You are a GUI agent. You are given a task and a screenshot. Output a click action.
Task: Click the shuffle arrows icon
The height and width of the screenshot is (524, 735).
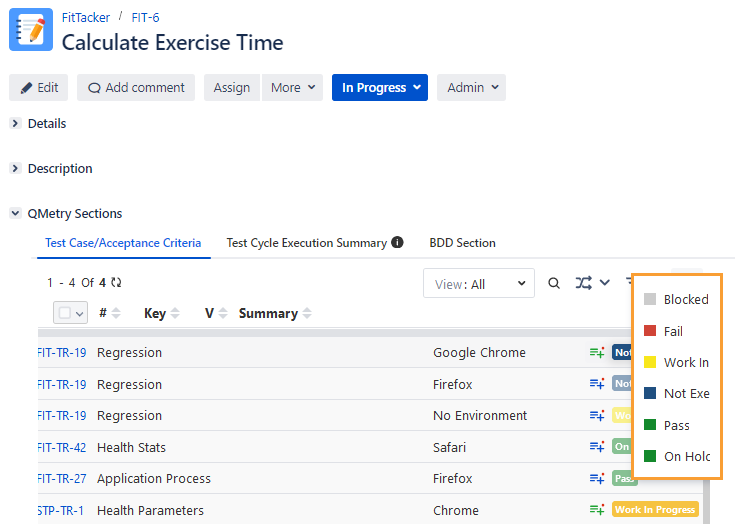click(x=584, y=283)
